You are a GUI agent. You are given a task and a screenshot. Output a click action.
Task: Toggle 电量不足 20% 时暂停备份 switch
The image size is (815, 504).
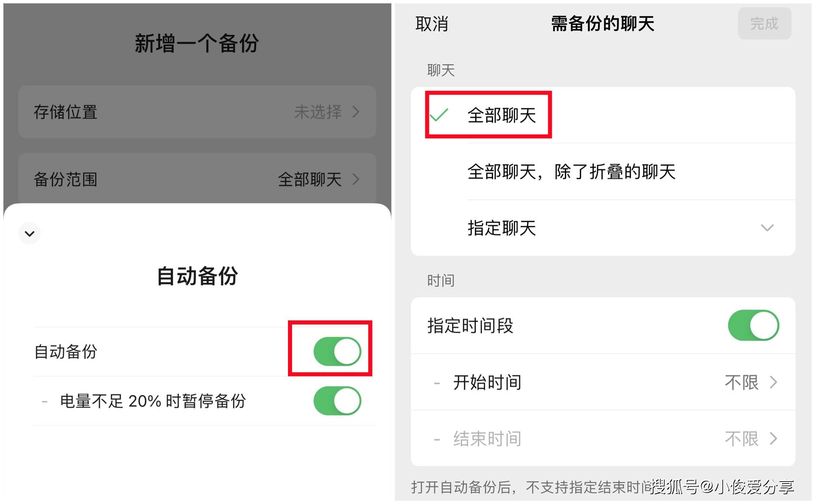[x=337, y=401]
